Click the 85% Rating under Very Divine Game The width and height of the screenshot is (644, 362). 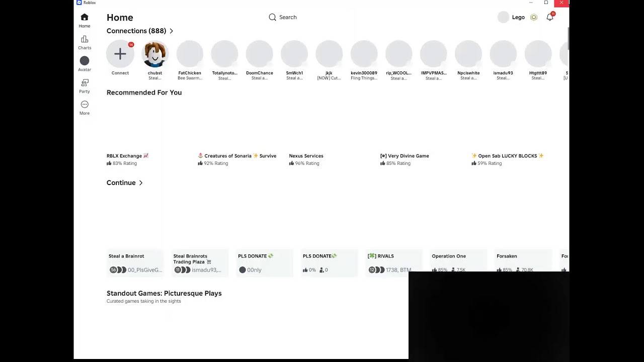398,163
